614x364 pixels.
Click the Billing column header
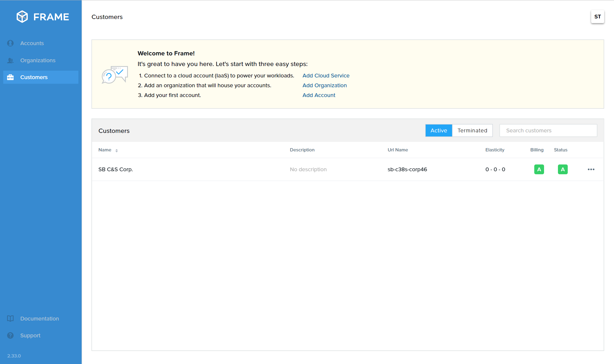point(537,150)
